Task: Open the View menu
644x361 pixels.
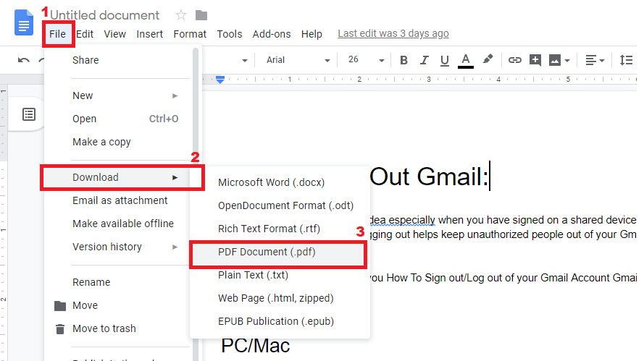Action: tap(114, 34)
